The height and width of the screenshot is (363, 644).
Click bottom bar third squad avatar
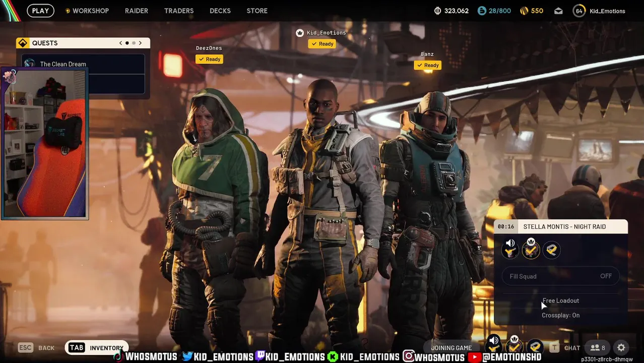(535, 346)
